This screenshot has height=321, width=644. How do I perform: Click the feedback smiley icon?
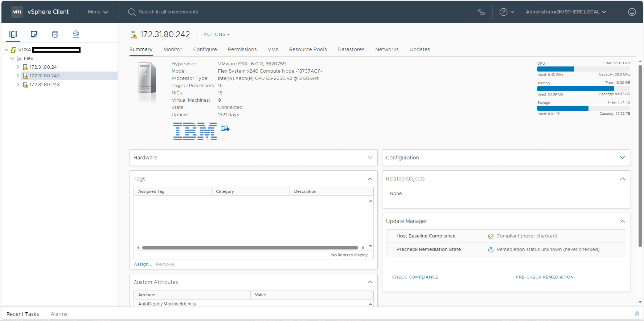point(632,12)
